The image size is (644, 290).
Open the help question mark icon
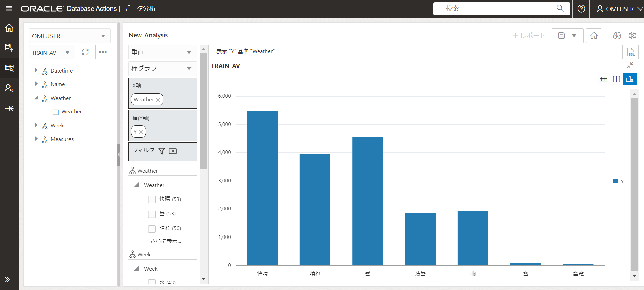point(581,9)
